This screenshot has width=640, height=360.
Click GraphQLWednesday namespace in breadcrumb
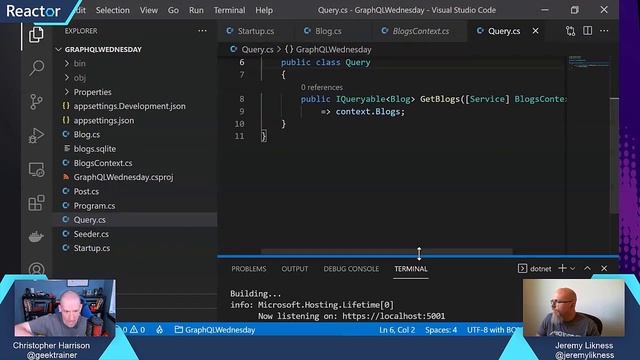click(333, 49)
